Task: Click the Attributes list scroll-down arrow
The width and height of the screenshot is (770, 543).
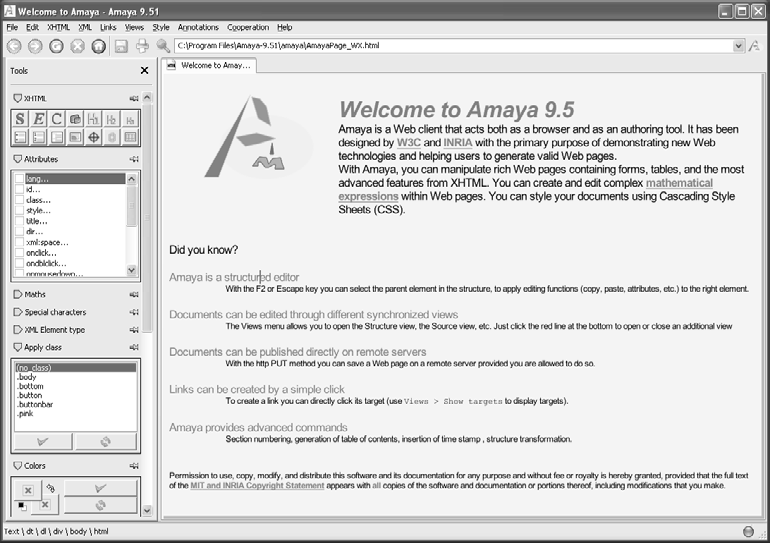Action: 132,270
